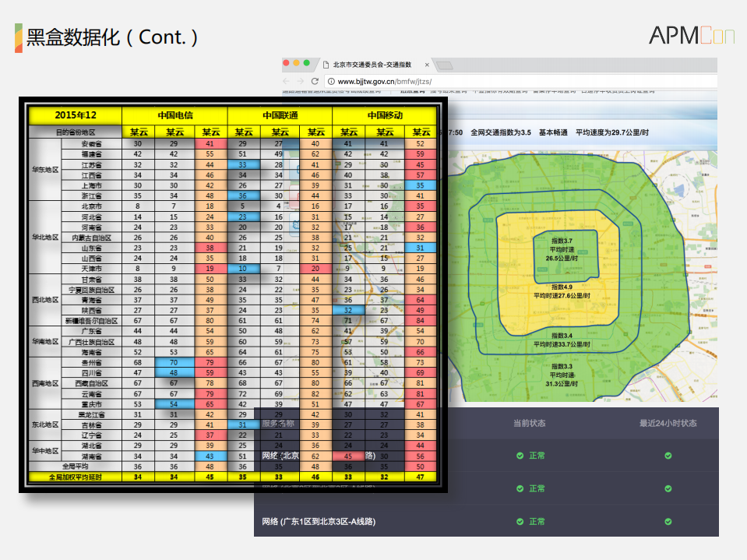The height and width of the screenshot is (560, 747).
Task: Click the 网络 (广东1区到北京3区-A线路) row
Action: [x=319, y=521]
